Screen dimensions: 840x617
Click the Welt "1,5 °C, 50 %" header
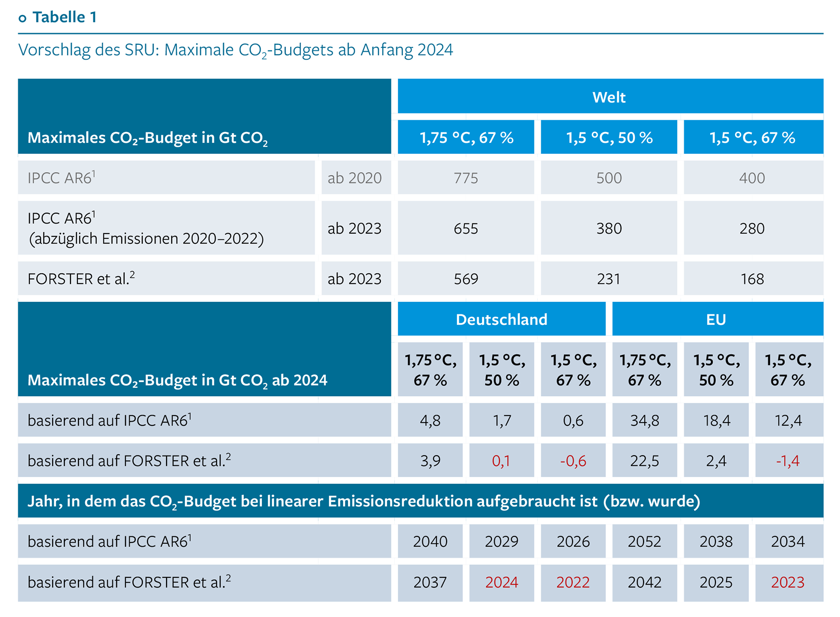[609, 138]
